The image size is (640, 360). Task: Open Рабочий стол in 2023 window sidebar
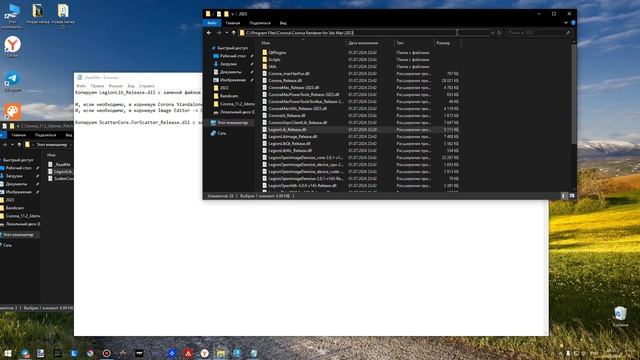pyautogui.click(x=233, y=56)
